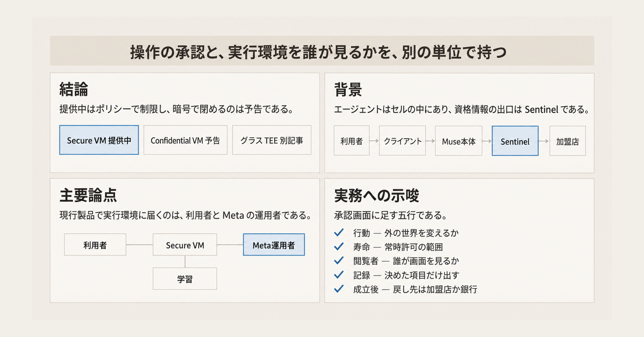
Task: Click the Secure VM 提供中 box
Action: tap(99, 140)
